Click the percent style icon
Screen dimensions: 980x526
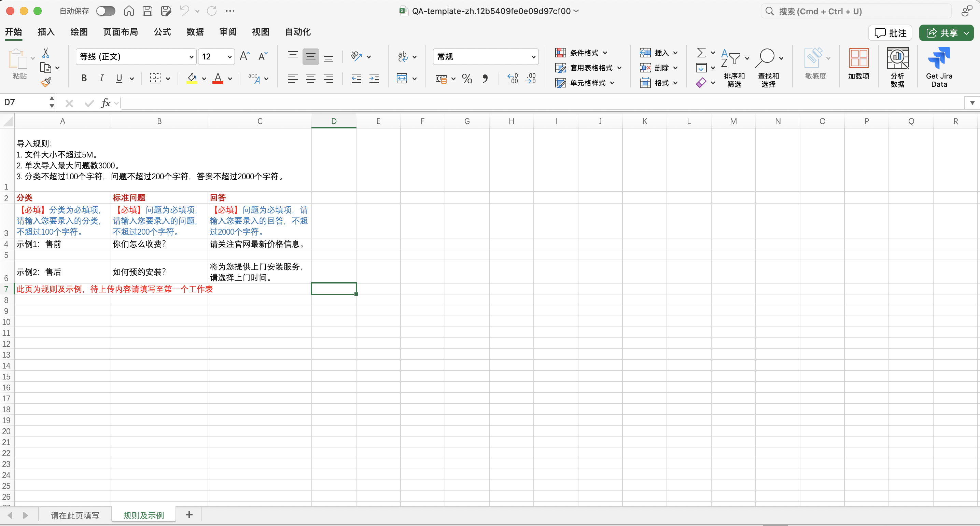tap(467, 79)
